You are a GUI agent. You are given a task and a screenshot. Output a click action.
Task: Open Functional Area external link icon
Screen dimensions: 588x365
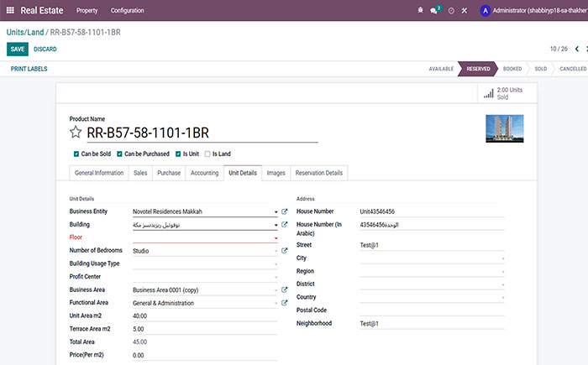[284, 303]
